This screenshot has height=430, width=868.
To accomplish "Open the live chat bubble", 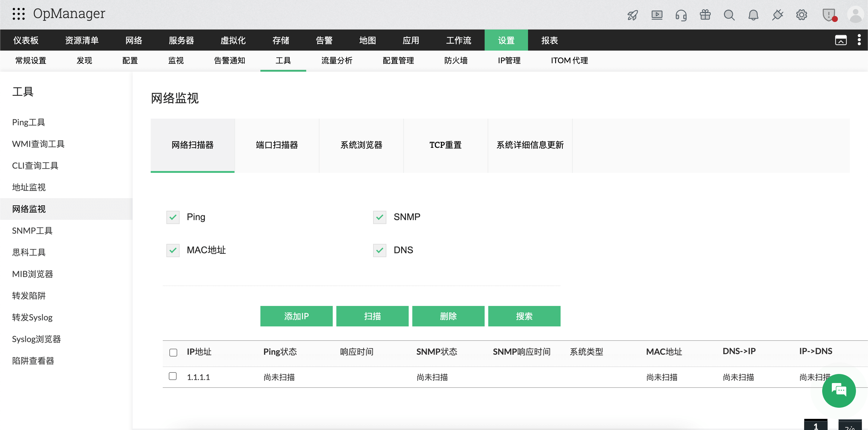I will pyautogui.click(x=839, y=391).
